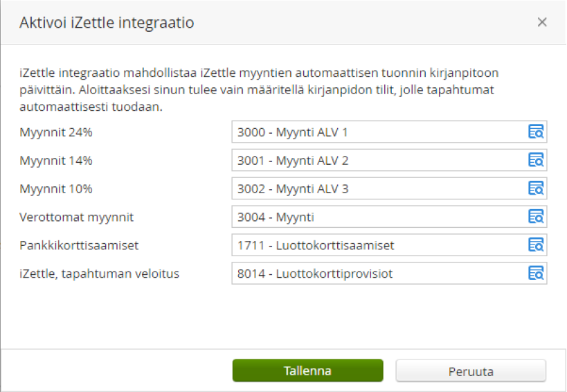Click the 3000 - Myynti ALV 1 field
The image size is (567, 392).
click(x=389, y=132)
